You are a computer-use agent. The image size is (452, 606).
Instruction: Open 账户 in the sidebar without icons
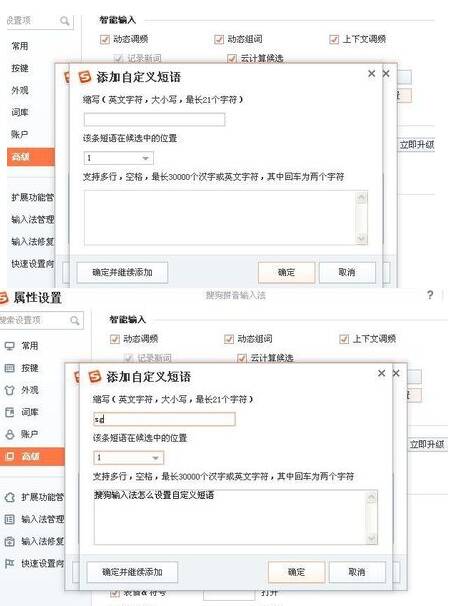click(x=20, y=134)
